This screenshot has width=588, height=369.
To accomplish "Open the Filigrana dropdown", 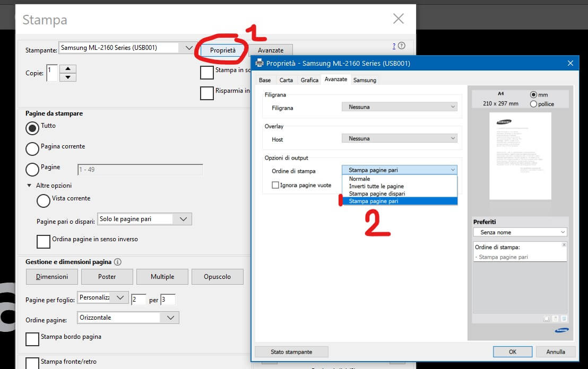I will click(399, 107).
